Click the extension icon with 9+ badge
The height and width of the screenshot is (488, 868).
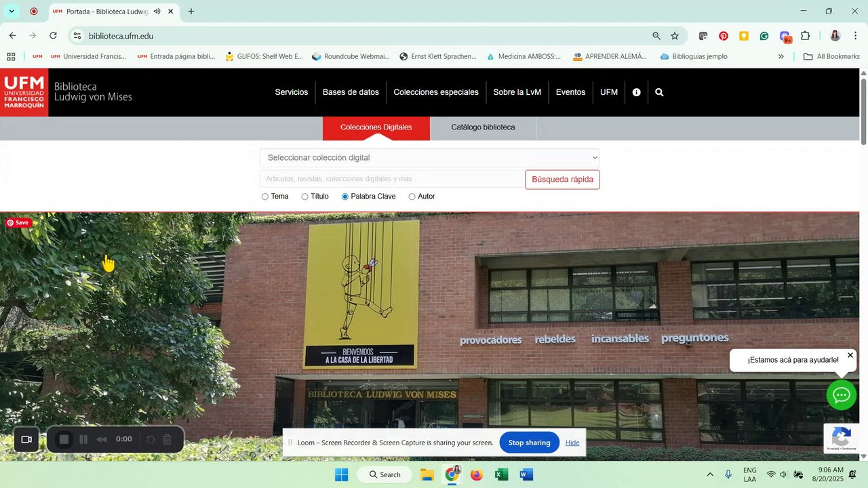[x=785, y=37]
